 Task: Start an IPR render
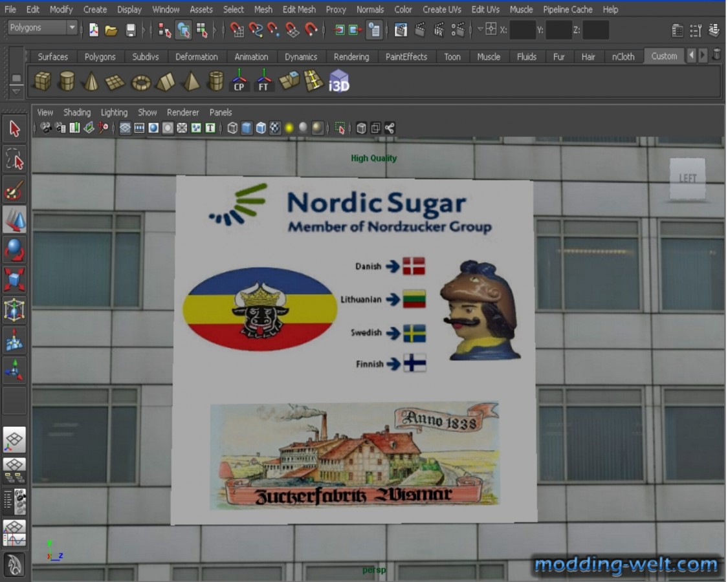[439, 30]
